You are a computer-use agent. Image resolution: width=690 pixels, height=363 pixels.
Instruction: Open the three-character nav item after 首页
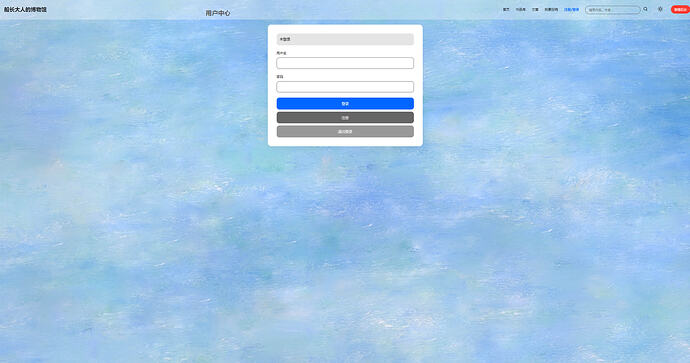(x=521, y=9)
